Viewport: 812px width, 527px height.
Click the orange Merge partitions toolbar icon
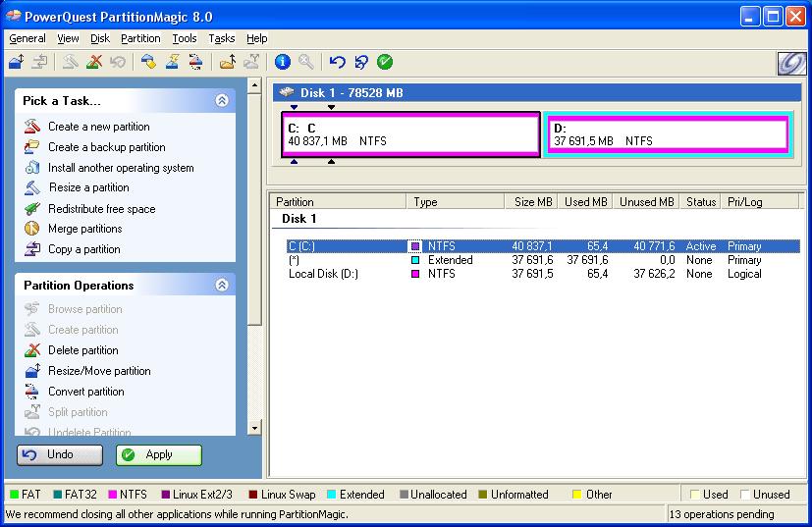pyautogui.click(x=228, y=62)
